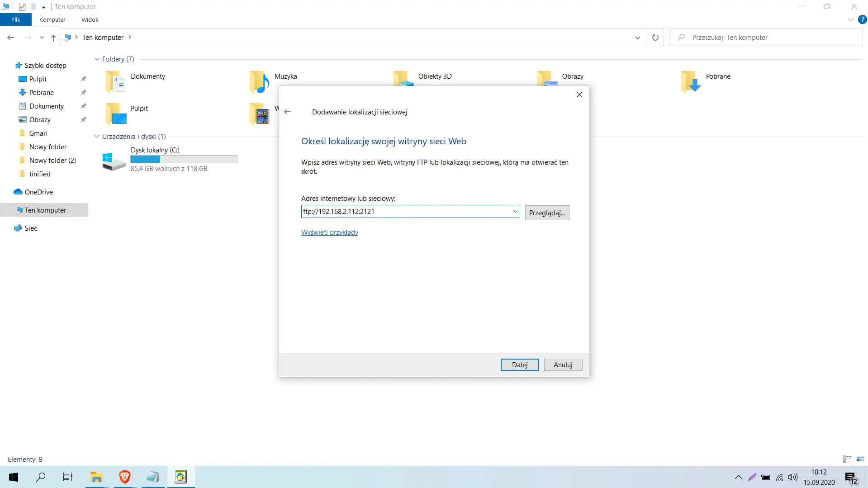Click the Wyświetl przykłady link
868x488 pixels.
329,232
